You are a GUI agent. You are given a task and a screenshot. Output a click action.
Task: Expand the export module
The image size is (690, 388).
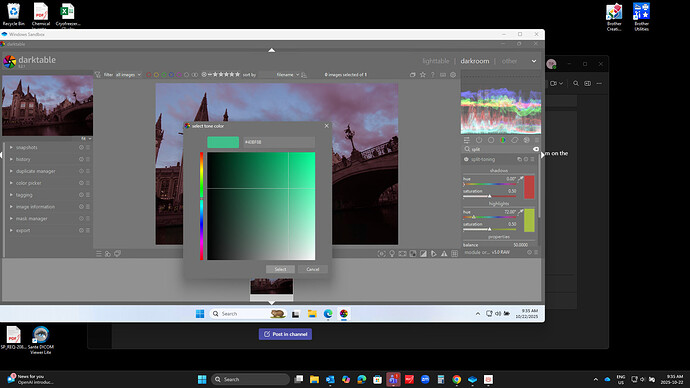(11, 231)
